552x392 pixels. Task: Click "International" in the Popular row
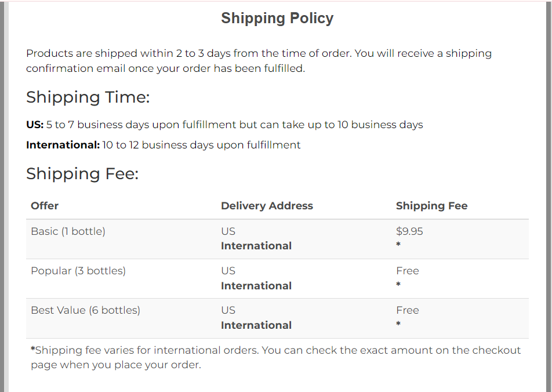point(256,286)
